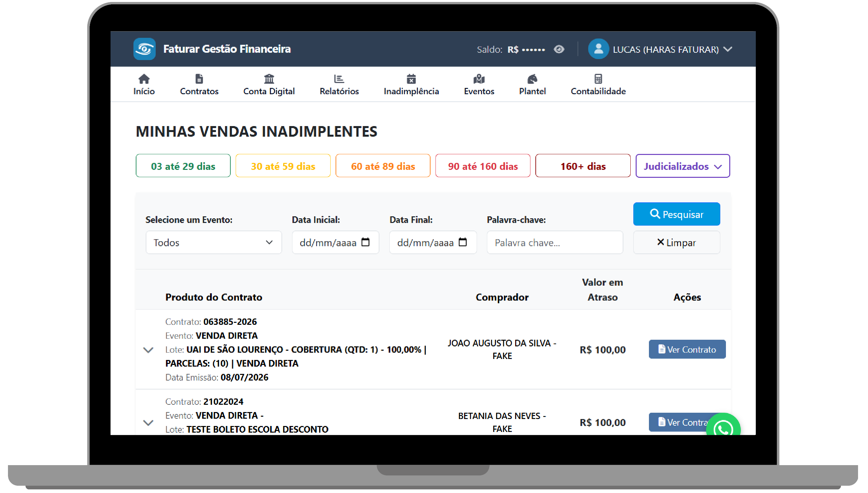Click the Contabilidade calculator icon
868x493 pixels.
point(599,79)
